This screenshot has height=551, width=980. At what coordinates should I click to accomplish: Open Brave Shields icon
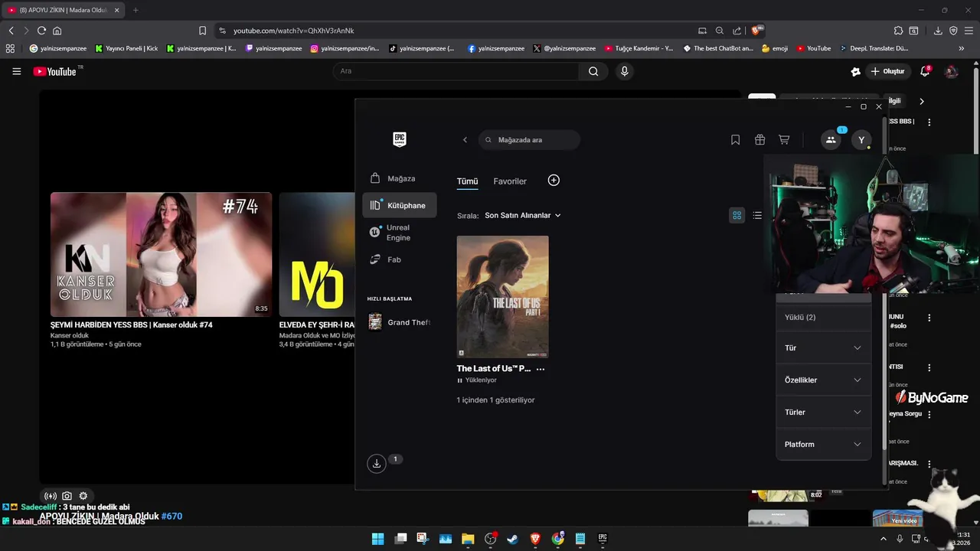click(756, 31)
